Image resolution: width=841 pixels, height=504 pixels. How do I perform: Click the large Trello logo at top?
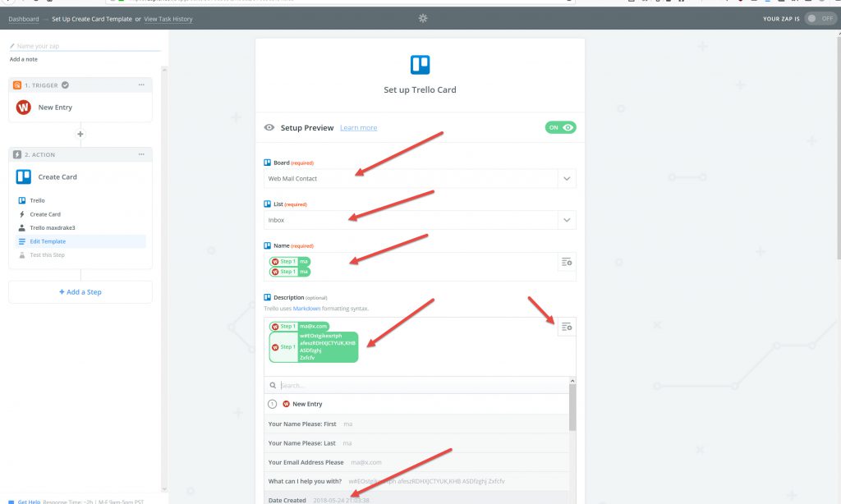420,65
